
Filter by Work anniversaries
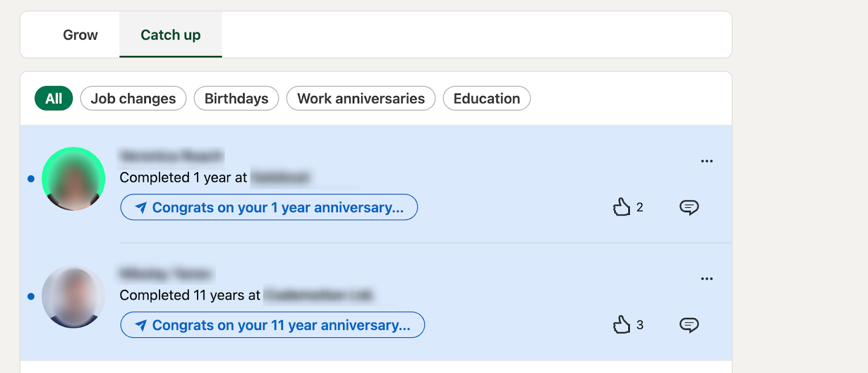[361, 99]
